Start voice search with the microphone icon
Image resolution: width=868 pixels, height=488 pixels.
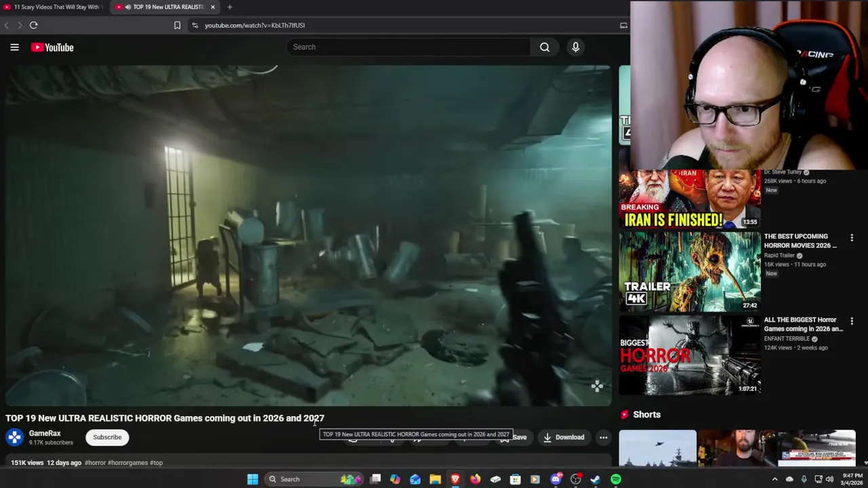coord(576,47)
